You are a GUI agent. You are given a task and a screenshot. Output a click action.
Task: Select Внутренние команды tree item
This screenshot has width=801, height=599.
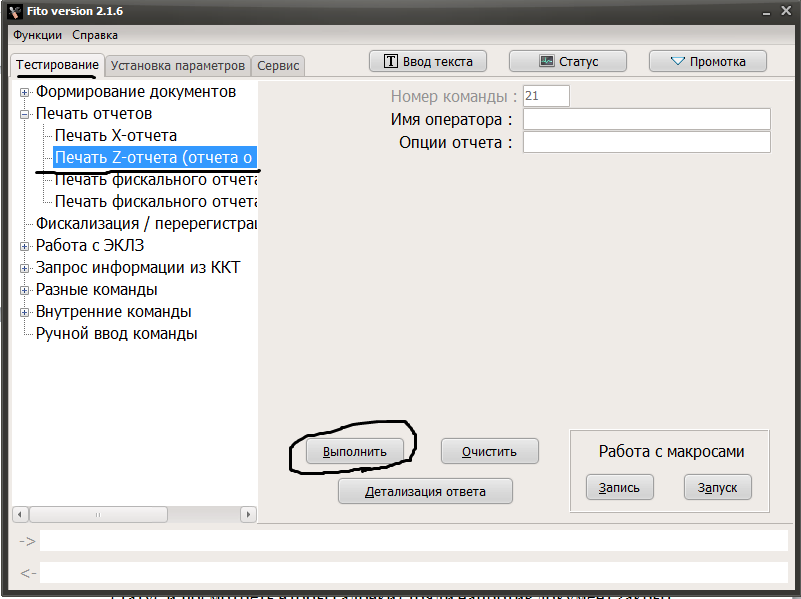click(113, 312)
